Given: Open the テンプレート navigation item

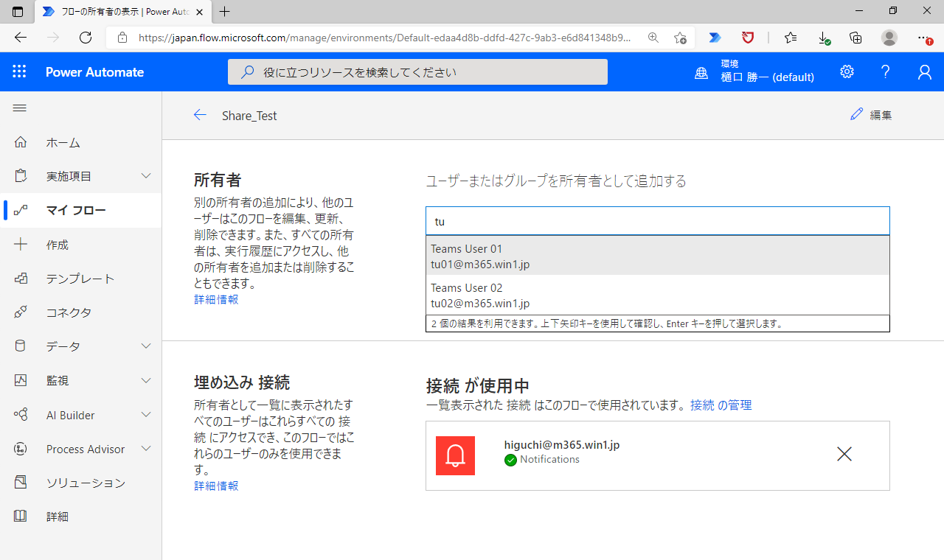Looking at the screenshot, I should [x=81, y=279].
